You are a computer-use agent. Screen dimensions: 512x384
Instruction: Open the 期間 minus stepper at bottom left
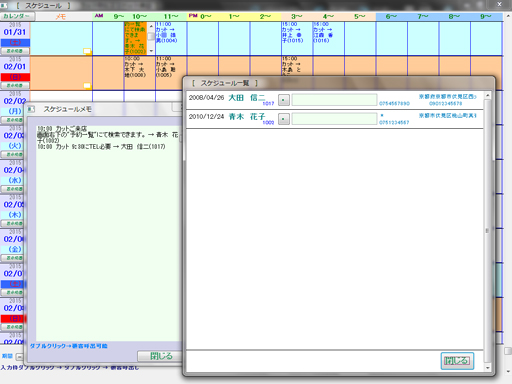click(x=20, y=357)
